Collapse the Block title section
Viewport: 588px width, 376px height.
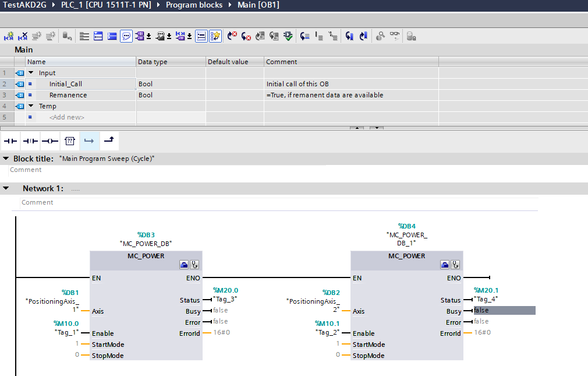[6, 159]
